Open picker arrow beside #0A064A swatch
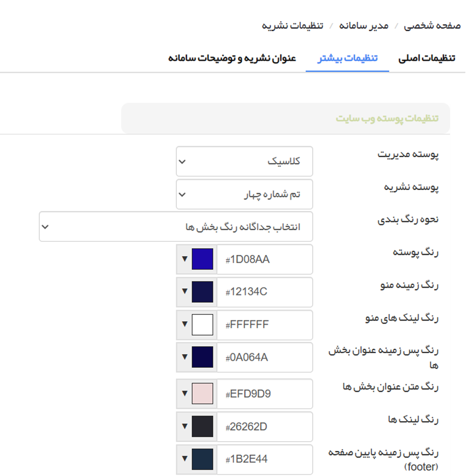 (184, 357)
